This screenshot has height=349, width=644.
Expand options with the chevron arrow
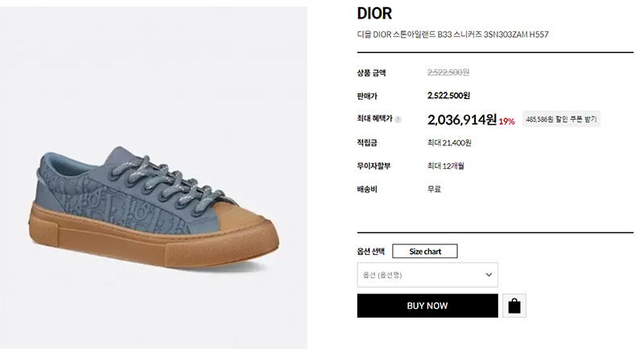click(x=489, y=275)
